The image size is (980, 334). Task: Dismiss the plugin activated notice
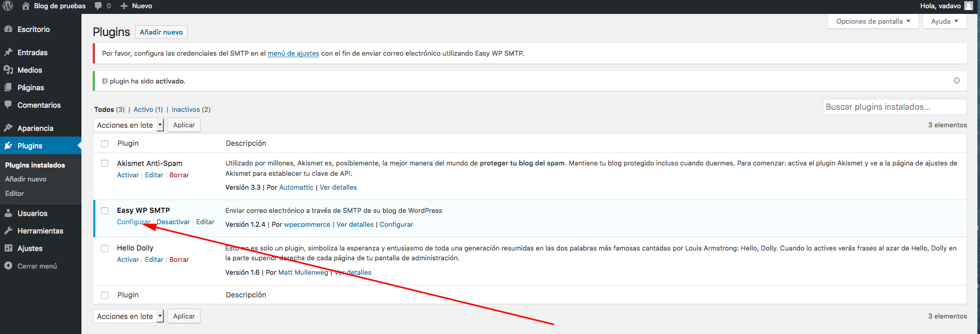pyautogui.click(x=957, y=80)
